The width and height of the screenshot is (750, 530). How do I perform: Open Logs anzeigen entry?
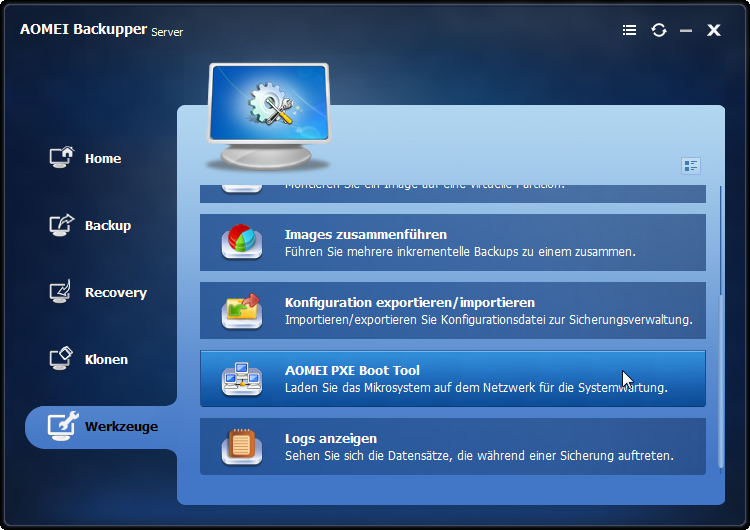coord(452,446)
